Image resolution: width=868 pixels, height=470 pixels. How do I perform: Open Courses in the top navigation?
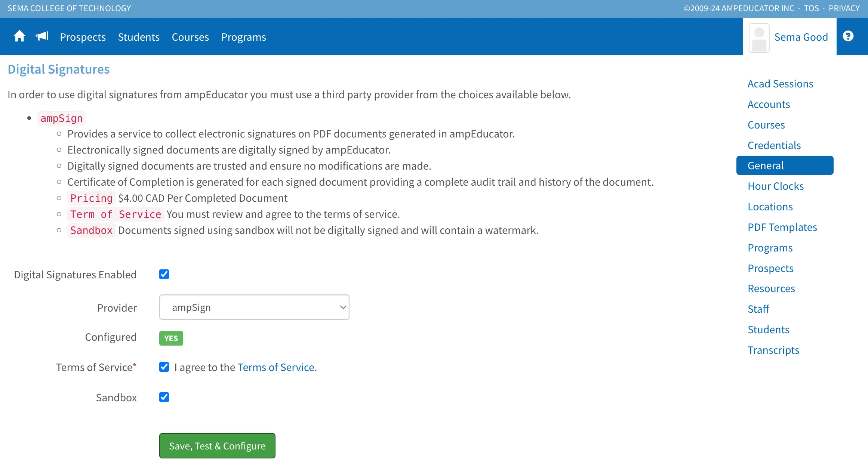(x=190, y=37)
